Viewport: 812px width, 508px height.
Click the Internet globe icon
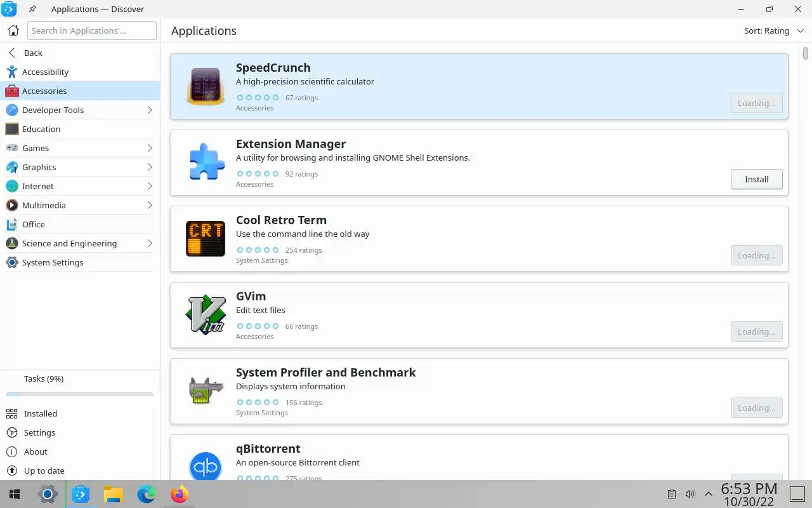pos(12,186)
